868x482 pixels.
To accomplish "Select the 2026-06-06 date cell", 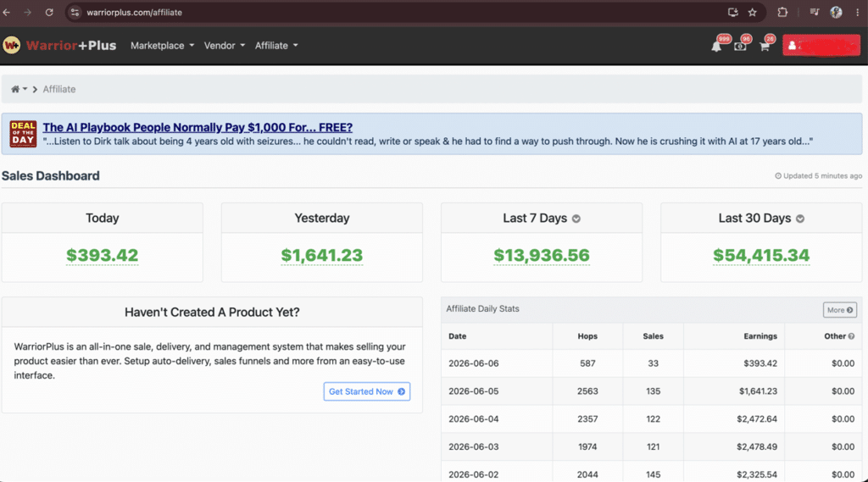I will [x=473, y=363].
